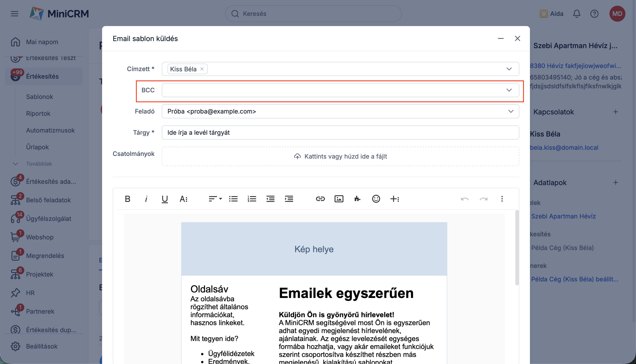Add a new card under Adatlapok
The height and width of the screenshot is (364, 636).
615,182
